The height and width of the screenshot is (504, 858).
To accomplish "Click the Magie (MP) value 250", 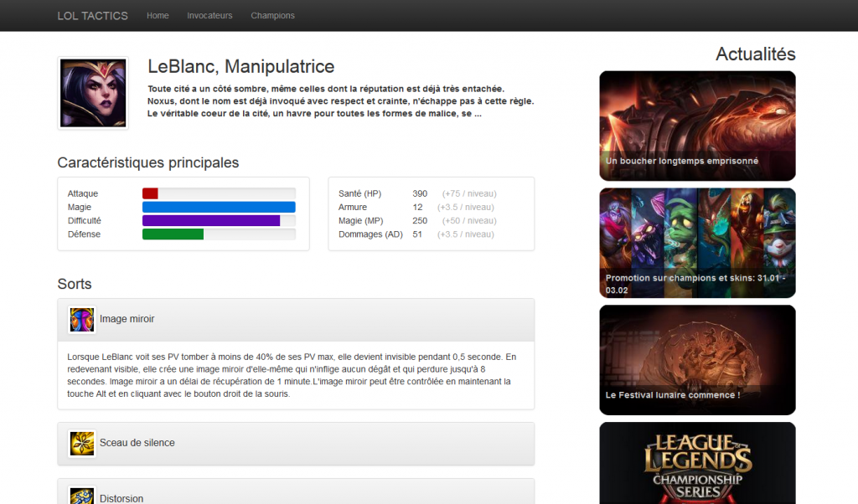I will [x=420, y=221].
